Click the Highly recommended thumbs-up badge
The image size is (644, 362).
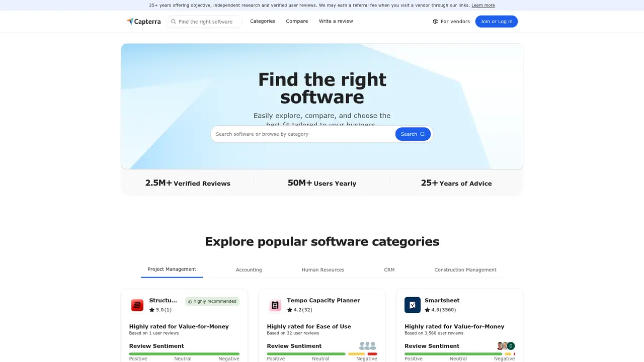[x=212, y=301]
